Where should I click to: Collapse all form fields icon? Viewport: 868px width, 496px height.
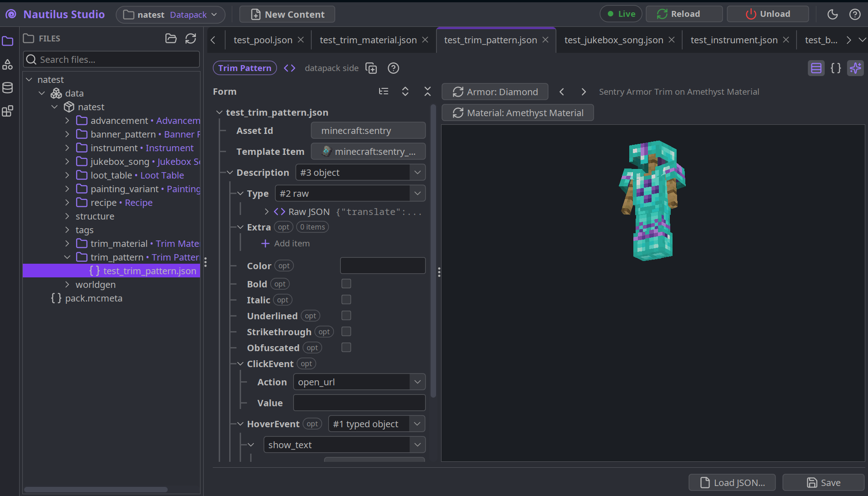pos(427,92)
